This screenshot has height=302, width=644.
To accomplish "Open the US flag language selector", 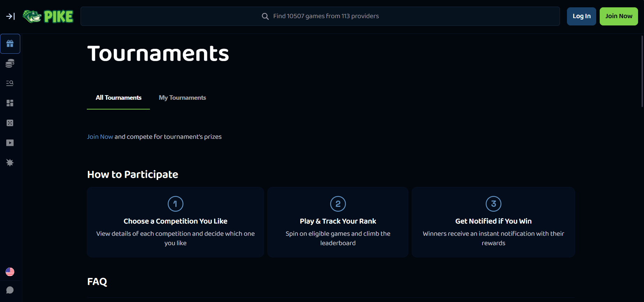I will coord(10,272).
